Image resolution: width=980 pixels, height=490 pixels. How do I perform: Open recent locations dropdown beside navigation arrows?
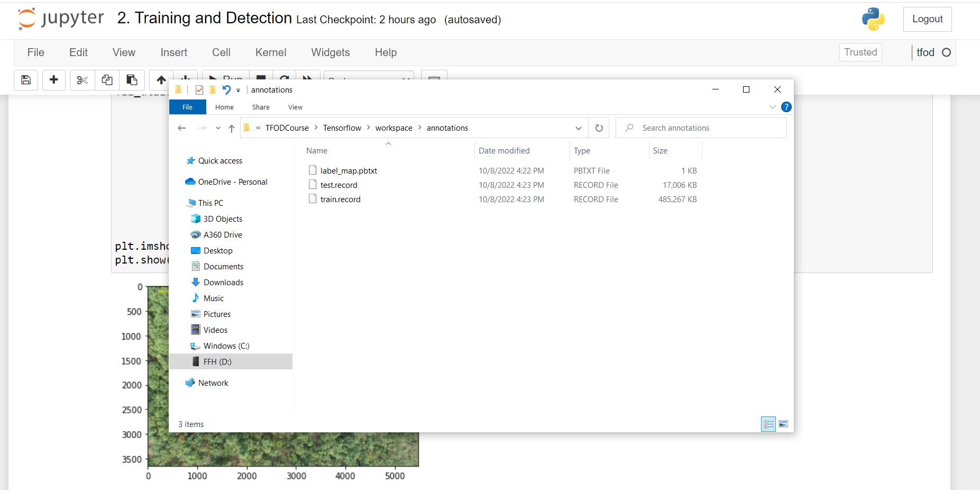click(x=218, y=128)
